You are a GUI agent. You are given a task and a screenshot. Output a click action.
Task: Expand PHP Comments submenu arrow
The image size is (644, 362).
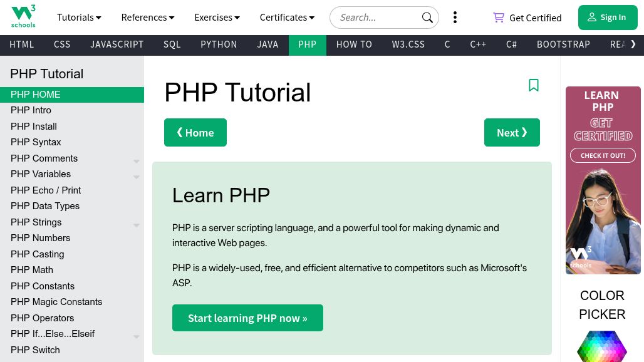pos(137,162)
